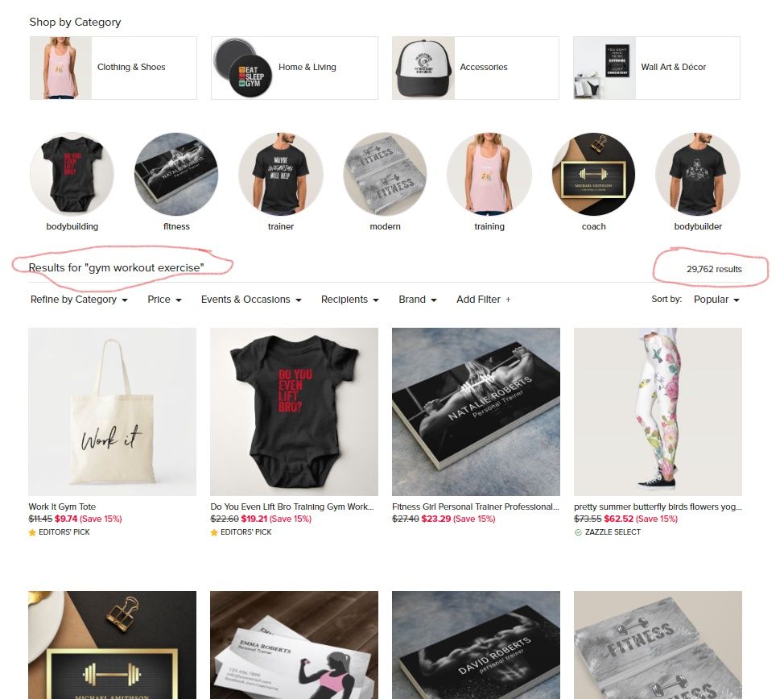Choose the bodybuilder t-shirt icon

[698, 174]
